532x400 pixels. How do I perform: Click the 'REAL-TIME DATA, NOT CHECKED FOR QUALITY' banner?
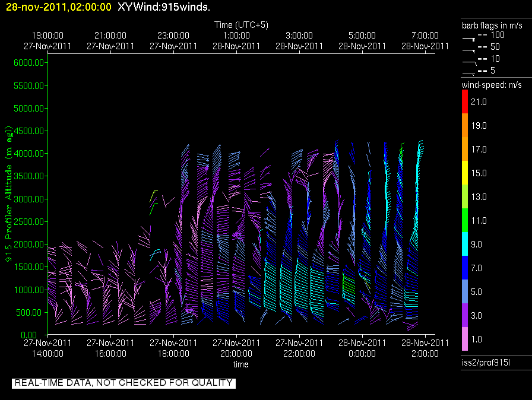pyautogui.click(x=123, y=383)
